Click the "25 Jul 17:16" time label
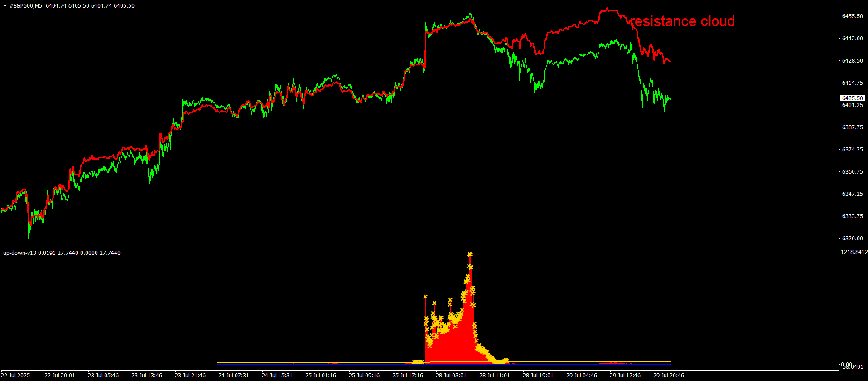This screenshot has width=868, height=381. click(x=408, y=376)
